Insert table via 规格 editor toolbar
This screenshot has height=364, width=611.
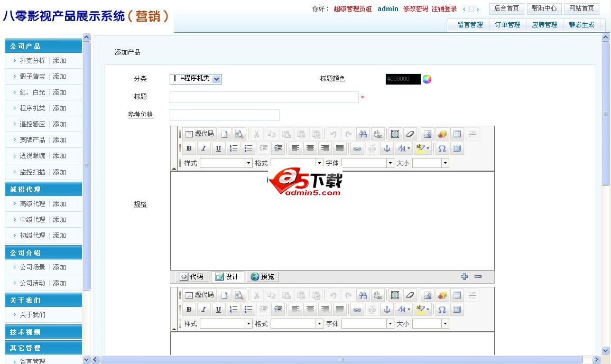pos(457,134)
